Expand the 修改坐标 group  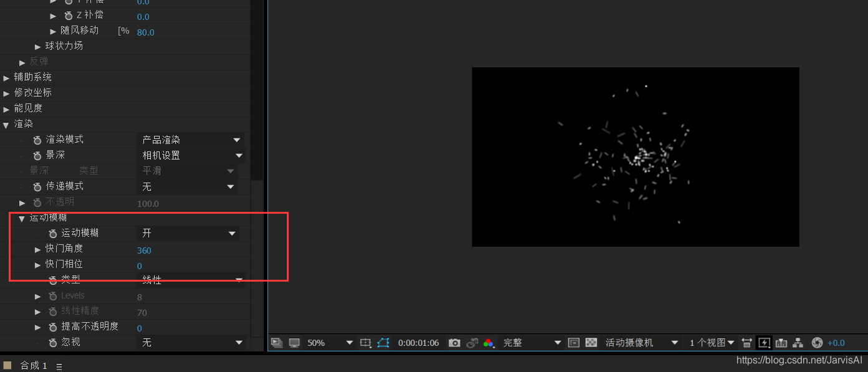[x=7, y=93]
